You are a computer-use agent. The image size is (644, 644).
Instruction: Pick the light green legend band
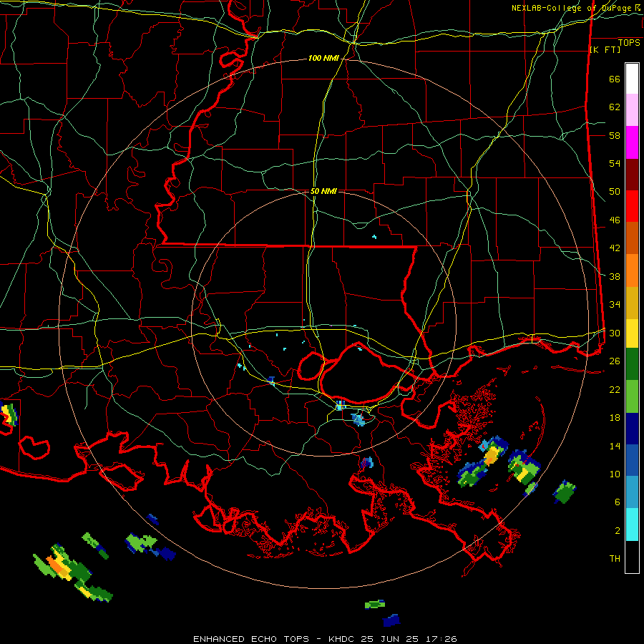(x=632, y=396)
